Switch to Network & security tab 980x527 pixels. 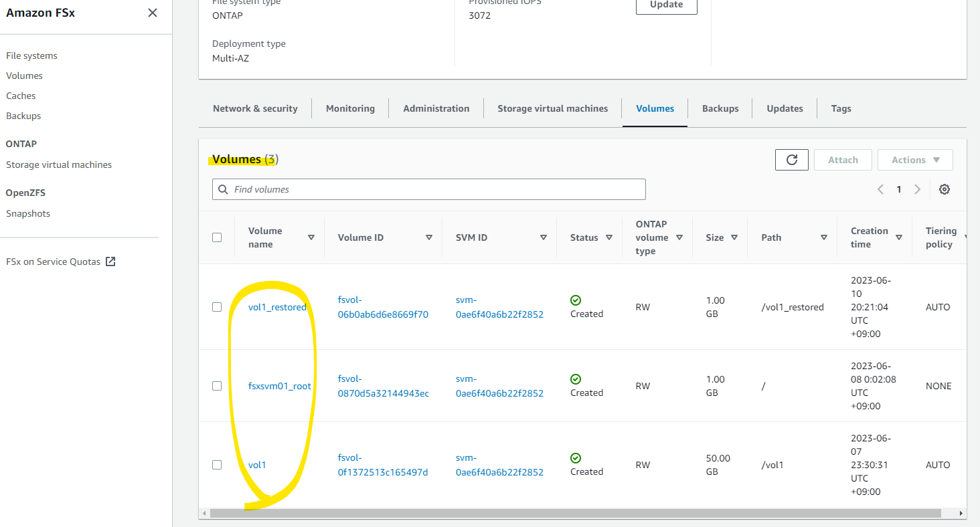click(255, 108)
